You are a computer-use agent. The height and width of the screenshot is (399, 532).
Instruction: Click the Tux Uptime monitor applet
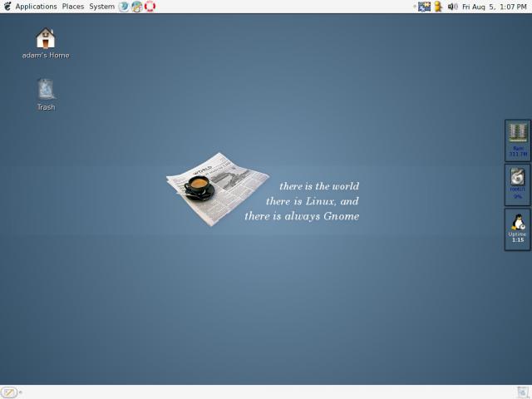(x=517, y=229)
